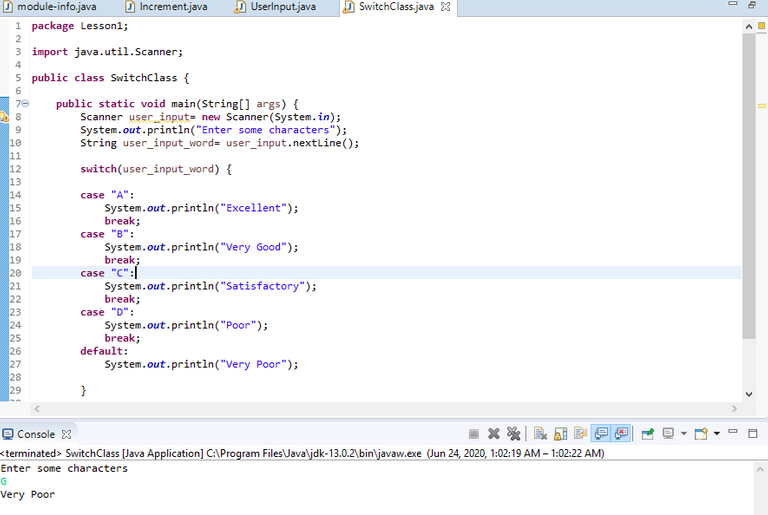
Task: Remove the launch from the console
Action: tap(494, 434)
